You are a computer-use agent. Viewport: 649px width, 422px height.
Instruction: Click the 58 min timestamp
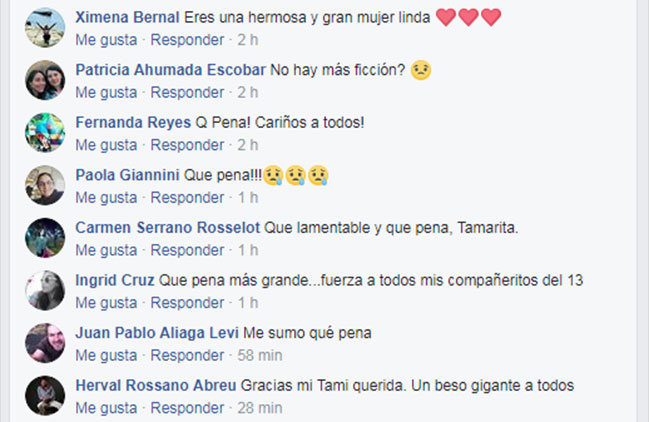tap(260, 355)
